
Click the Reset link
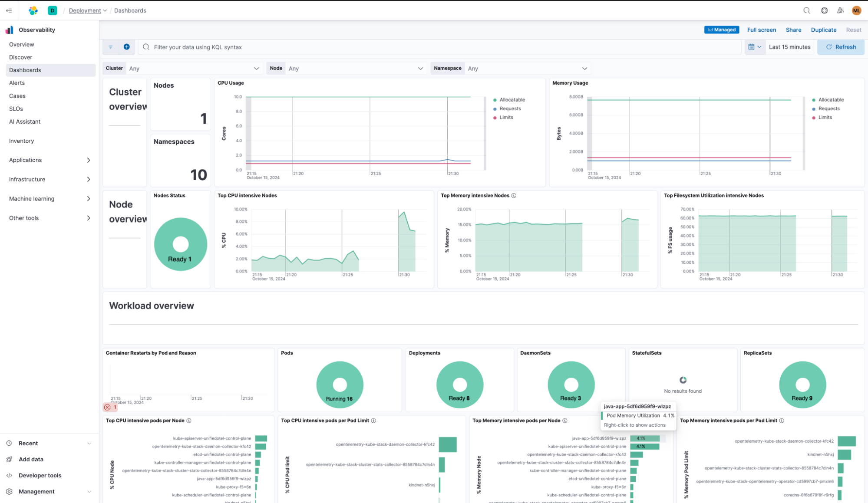pos(853,30)
